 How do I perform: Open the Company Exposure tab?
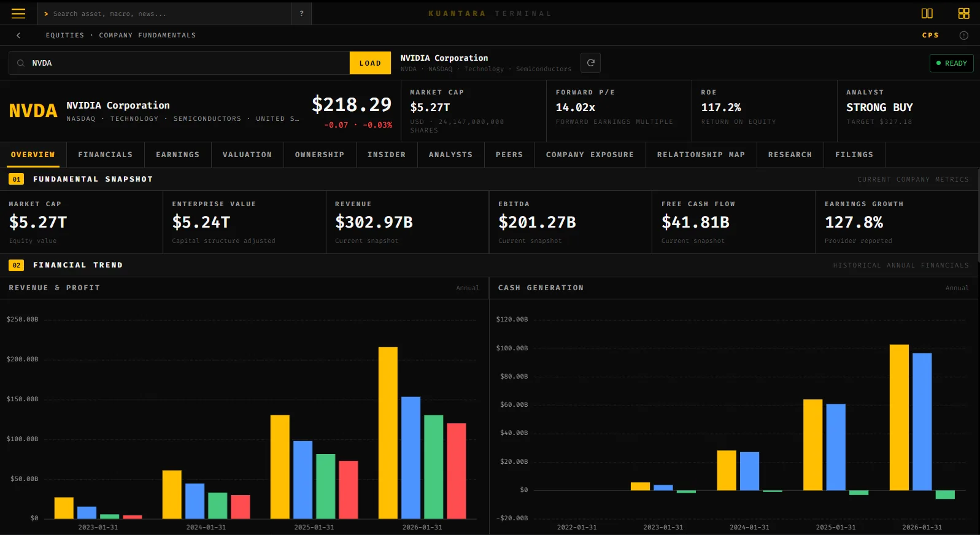590,155
